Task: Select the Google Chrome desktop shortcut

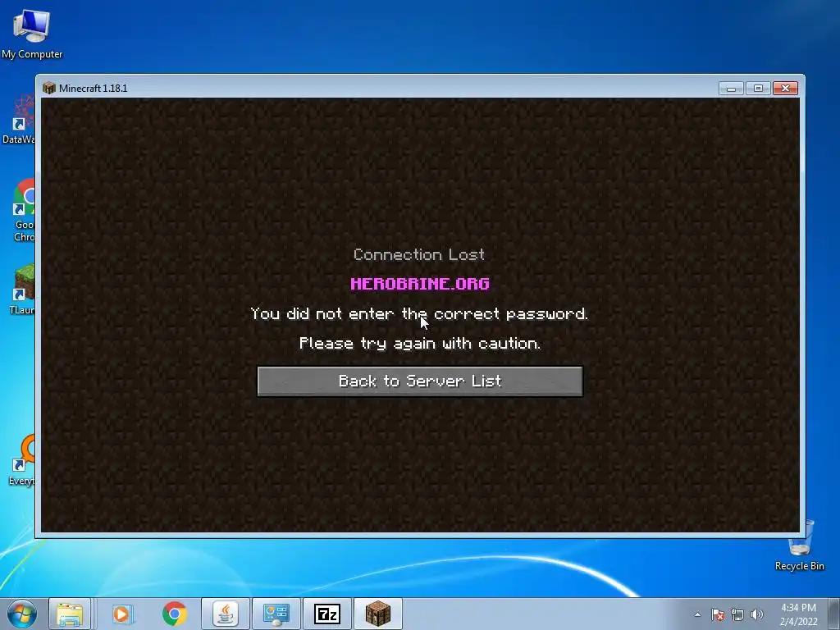Action: click(24, 211)
